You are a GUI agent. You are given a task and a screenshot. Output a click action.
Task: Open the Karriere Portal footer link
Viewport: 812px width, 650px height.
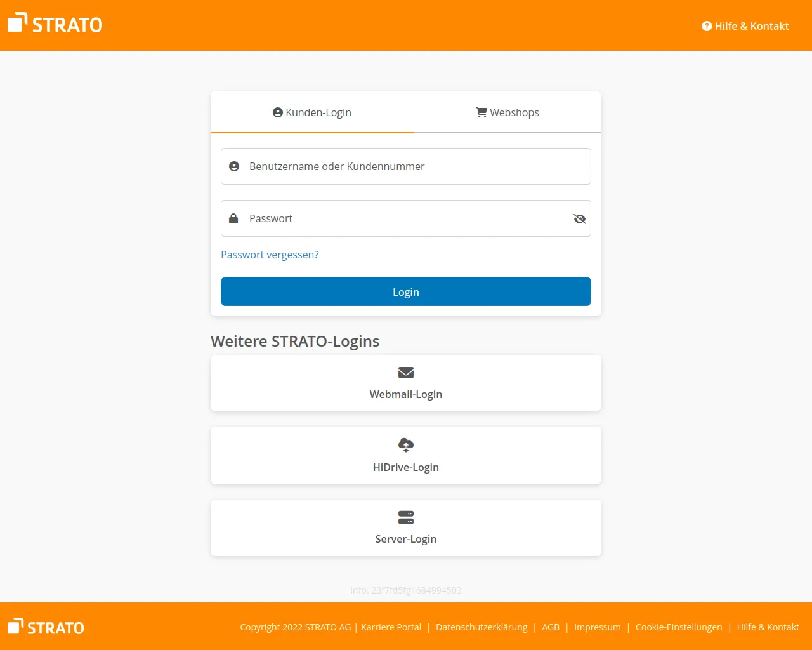coord(391,627)
